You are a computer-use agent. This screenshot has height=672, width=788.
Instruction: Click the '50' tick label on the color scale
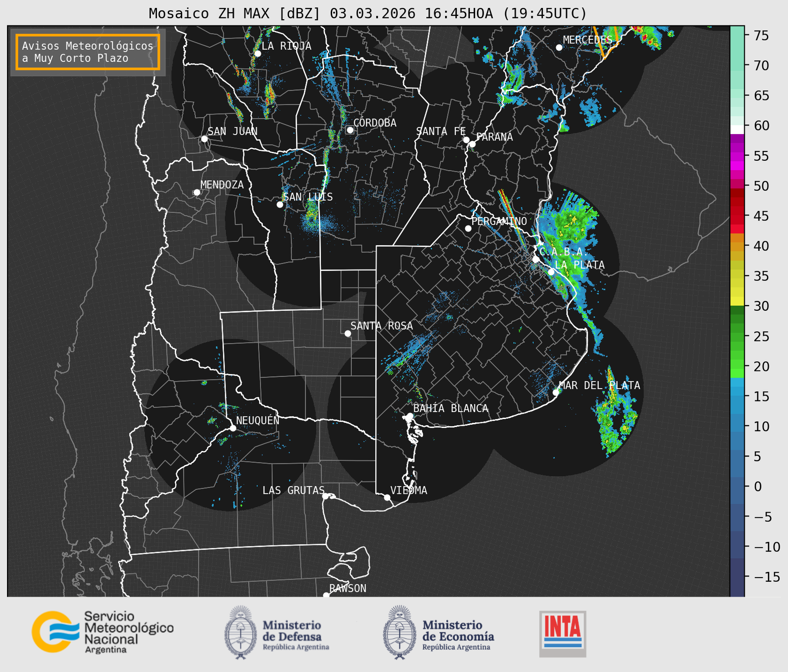762,186
